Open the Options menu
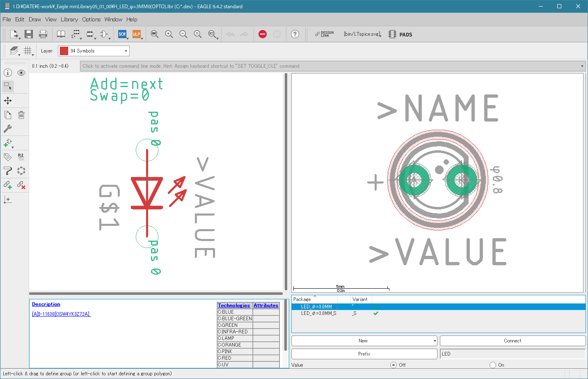The image size is (588, 379). pyautogui.click(x=91, y=19)
